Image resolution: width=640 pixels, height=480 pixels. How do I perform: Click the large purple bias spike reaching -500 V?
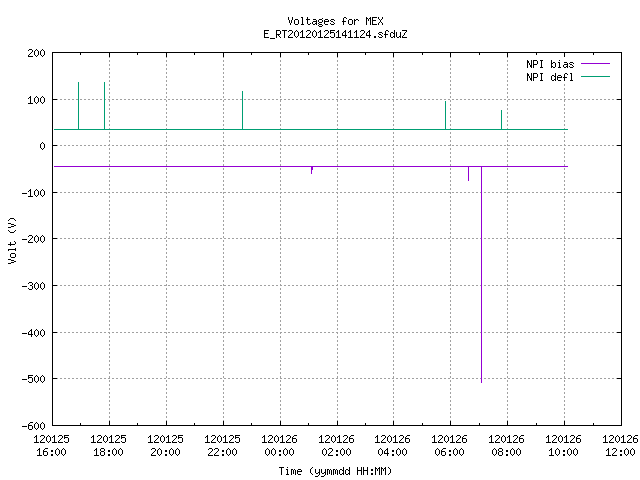tap(482, 274)
